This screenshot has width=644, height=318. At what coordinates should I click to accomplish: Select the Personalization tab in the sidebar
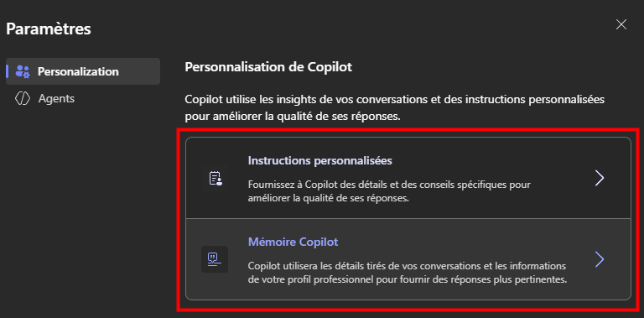coord(83,71)
